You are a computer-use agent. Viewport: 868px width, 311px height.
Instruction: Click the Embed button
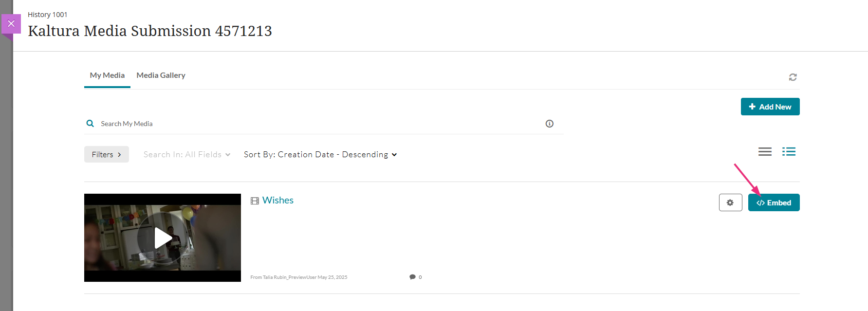(x=774, y=202)
